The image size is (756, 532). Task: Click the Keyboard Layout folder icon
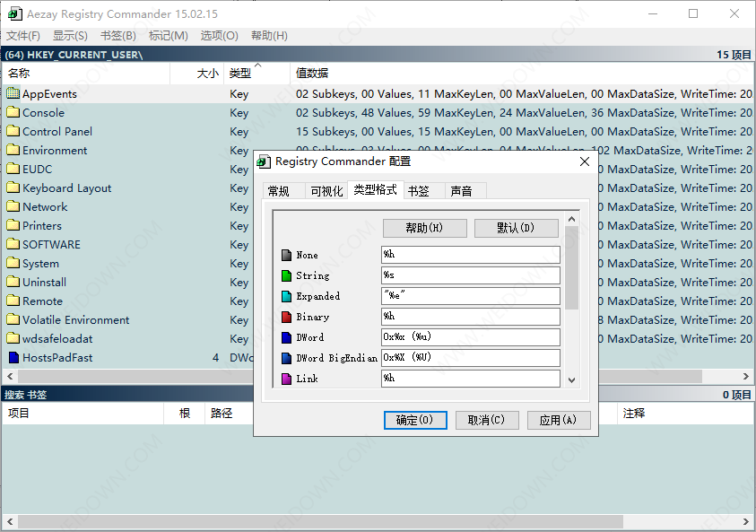pyautogui.click(x=13, y=188)
